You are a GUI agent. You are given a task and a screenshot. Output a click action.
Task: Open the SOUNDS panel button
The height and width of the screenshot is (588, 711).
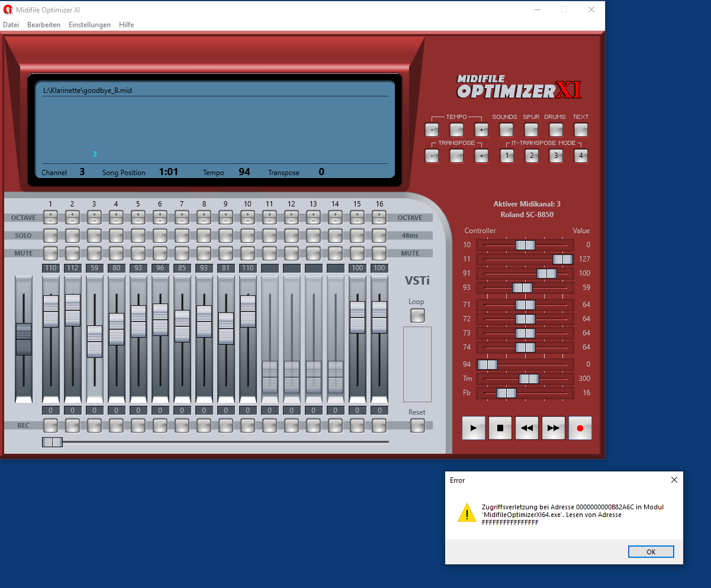[506, 130]
